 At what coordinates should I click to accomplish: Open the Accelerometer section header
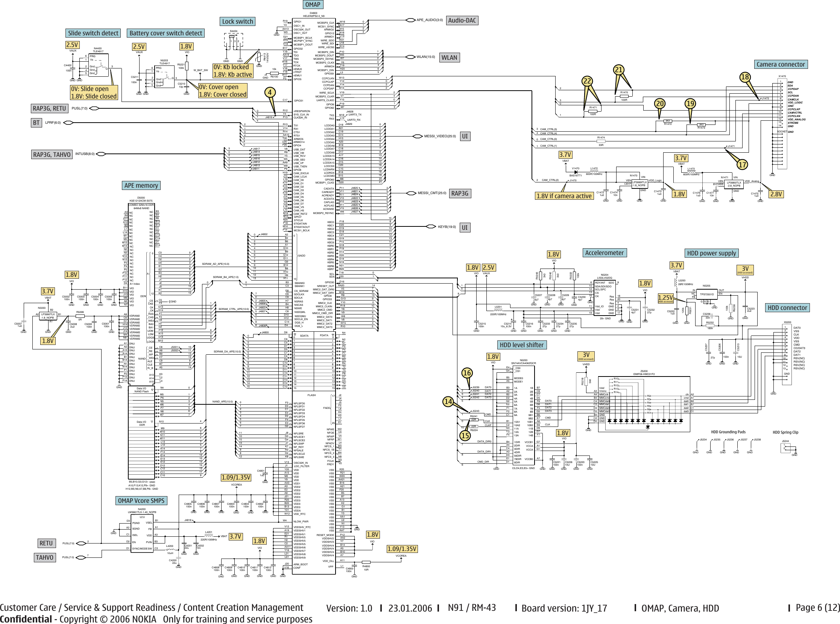coord(606,253)
